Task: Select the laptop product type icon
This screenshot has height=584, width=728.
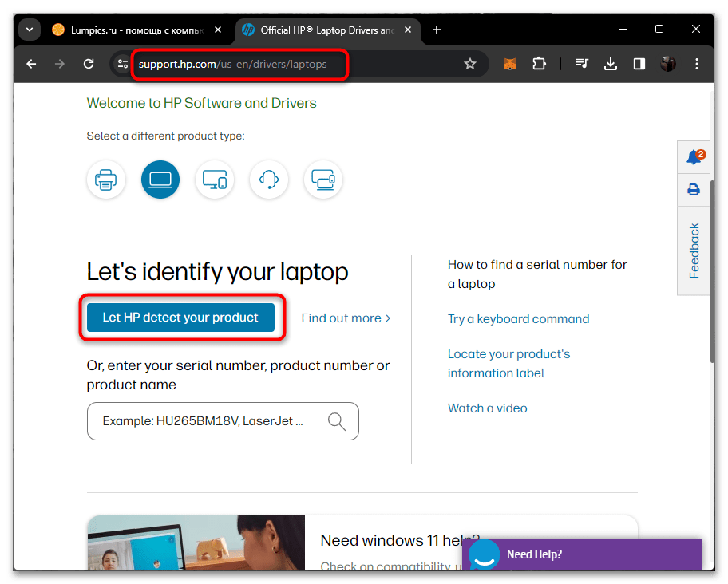Action: (160, 180)
